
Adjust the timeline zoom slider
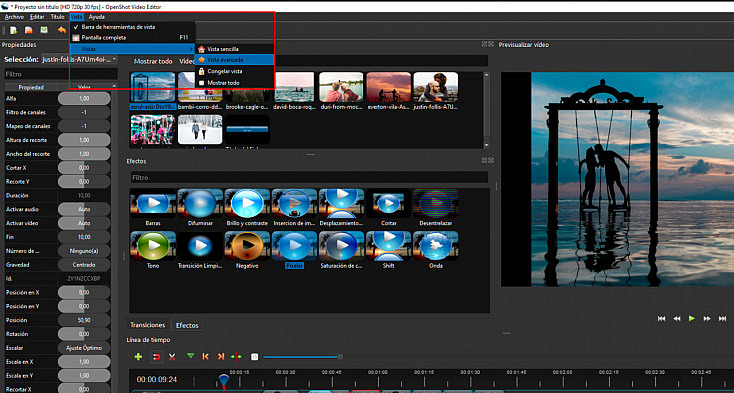point(302,357)
